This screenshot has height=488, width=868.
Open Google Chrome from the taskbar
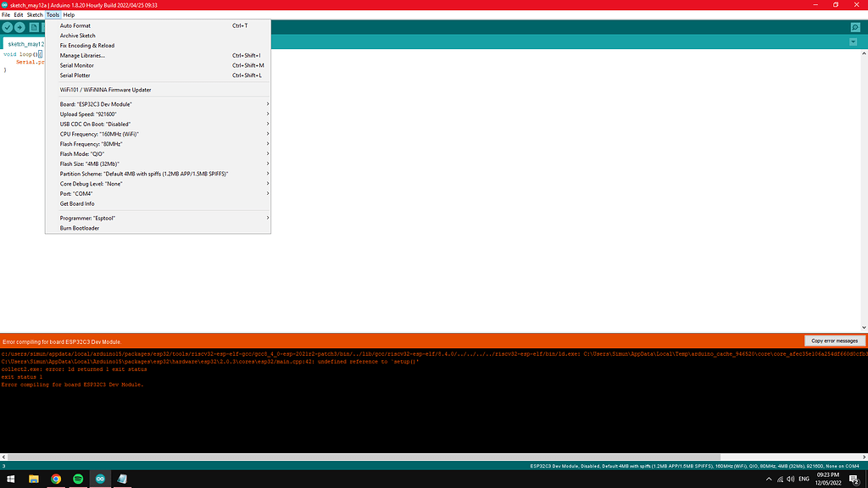pyautogui.click(x=55, y=479)
